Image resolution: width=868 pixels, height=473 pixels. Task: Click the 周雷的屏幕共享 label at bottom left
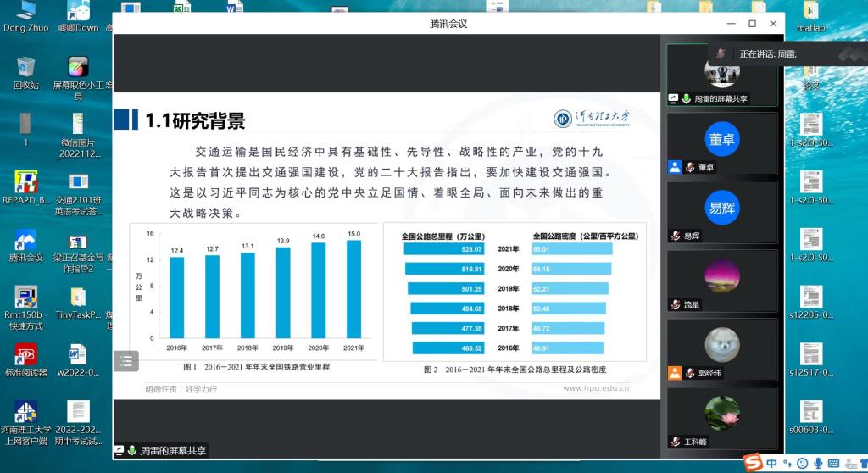pos(172,451)
